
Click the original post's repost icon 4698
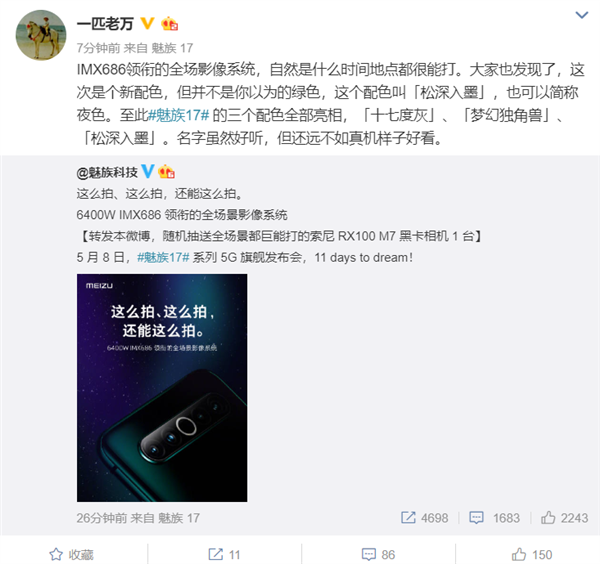click(x=424, y=518)
